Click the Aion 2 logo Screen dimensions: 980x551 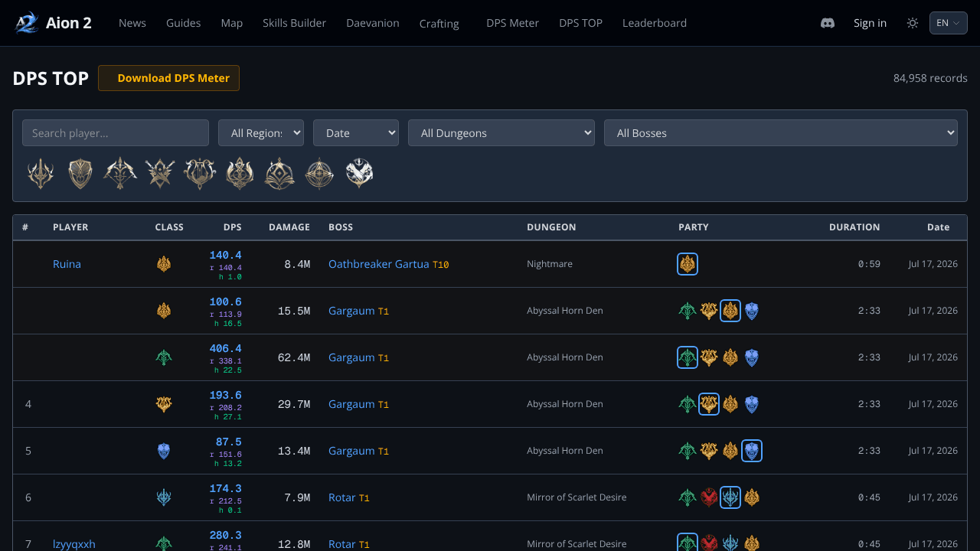pos(53,23)
